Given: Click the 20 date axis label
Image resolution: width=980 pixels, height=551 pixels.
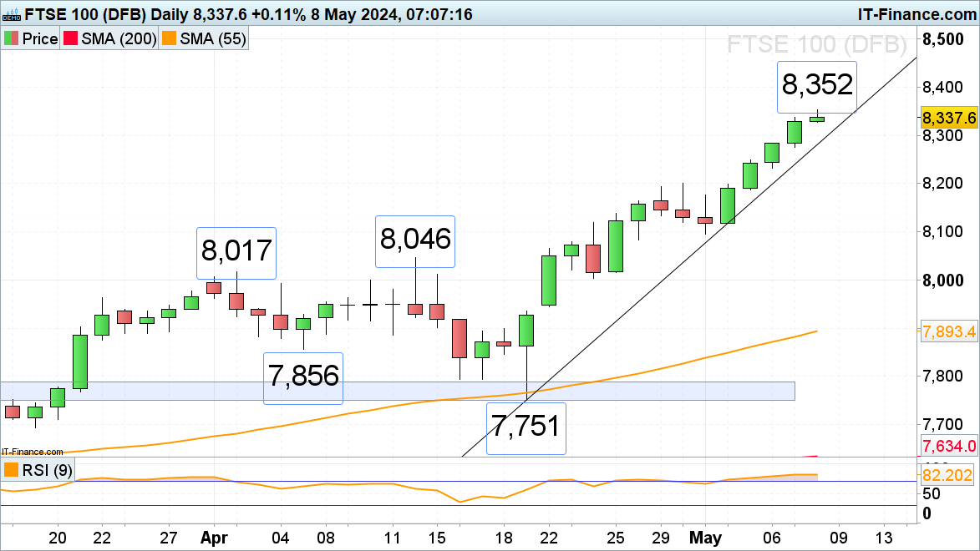Looking at the screenshot, I should point(58,538).
